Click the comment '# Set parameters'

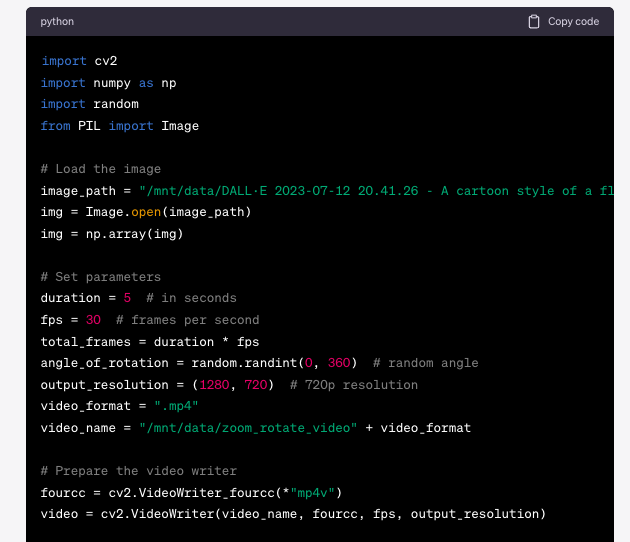point(101,277)
